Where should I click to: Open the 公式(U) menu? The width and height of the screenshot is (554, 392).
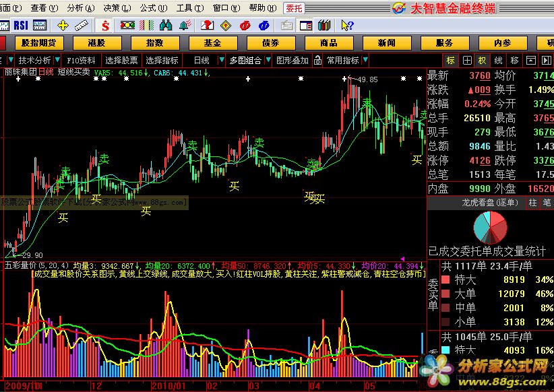154,8
